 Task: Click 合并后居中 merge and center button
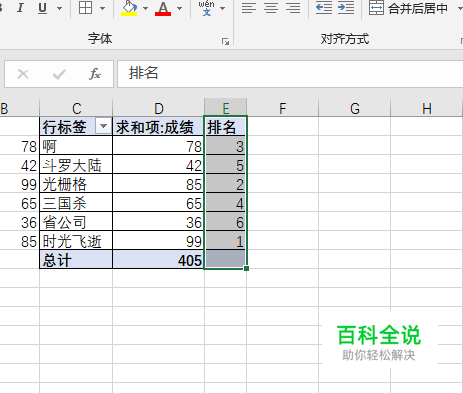tap(409, 8)
